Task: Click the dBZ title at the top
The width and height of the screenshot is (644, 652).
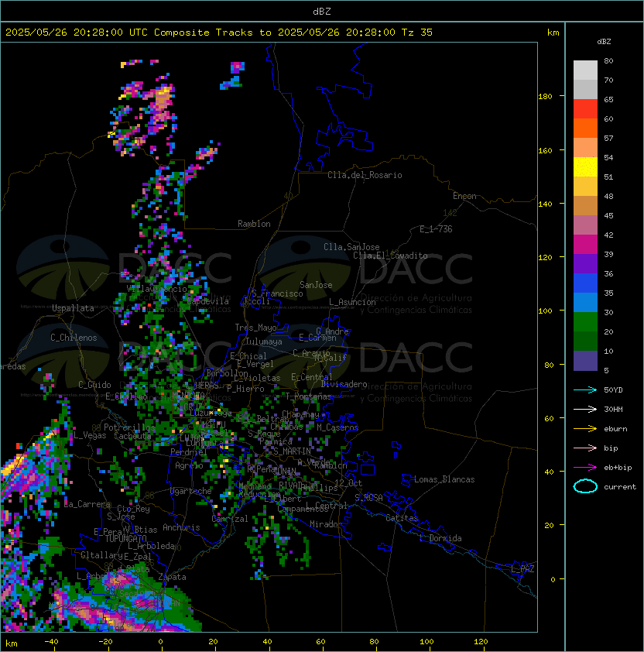Action: click(x=322, y=11)
